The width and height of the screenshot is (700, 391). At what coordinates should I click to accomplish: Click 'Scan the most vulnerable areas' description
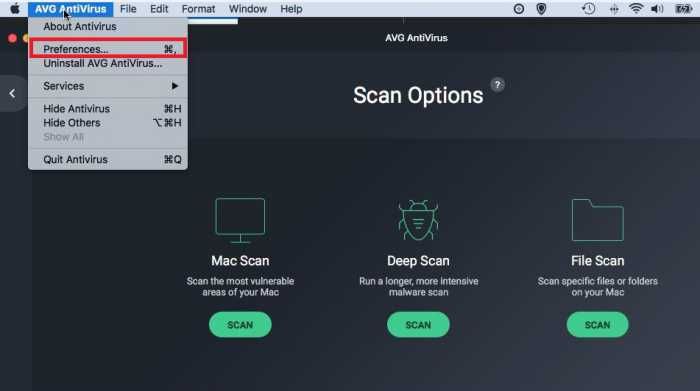tap(240, 287)
